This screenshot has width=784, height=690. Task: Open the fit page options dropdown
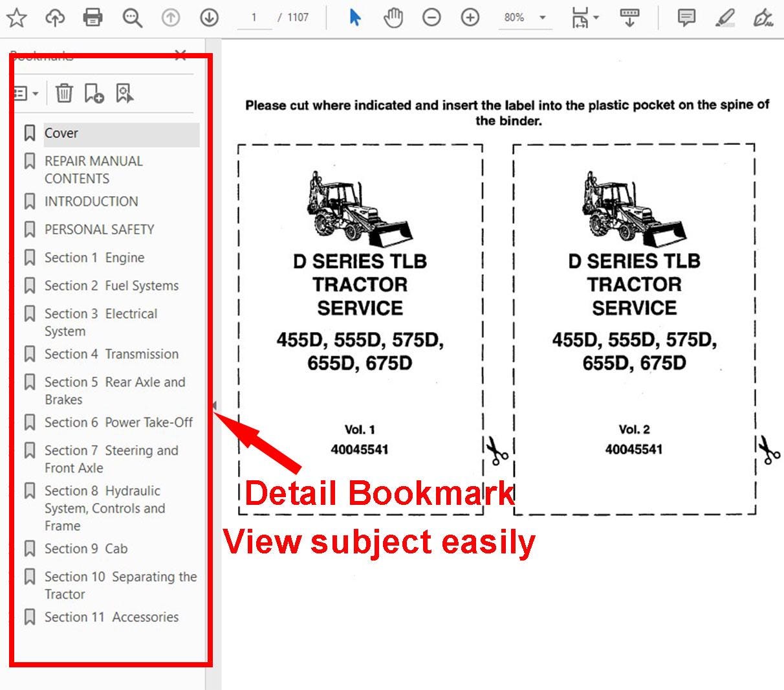pyautogui.click(x=585, y=17)
